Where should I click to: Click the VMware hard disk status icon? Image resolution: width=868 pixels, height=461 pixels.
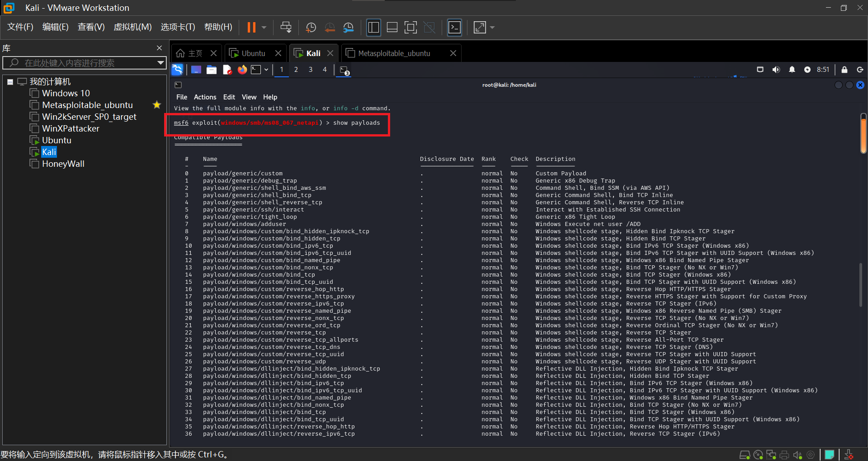click(x=745, y=455)
